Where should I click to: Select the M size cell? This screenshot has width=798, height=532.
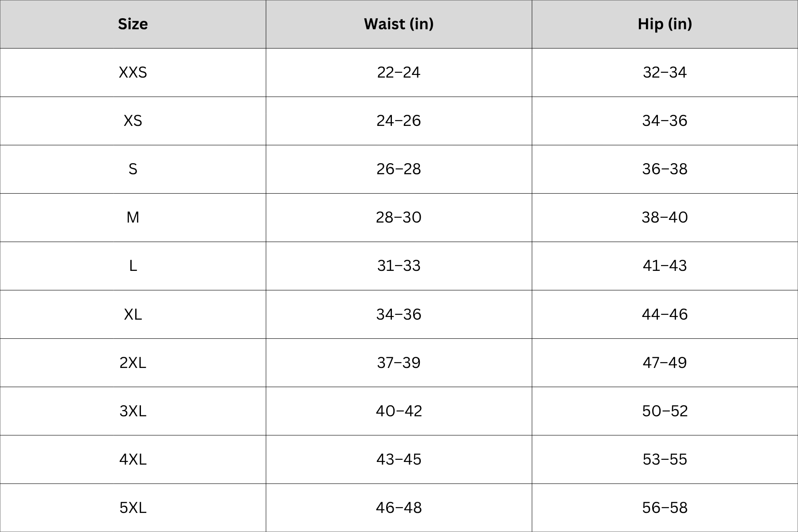(x=133, y=217)
